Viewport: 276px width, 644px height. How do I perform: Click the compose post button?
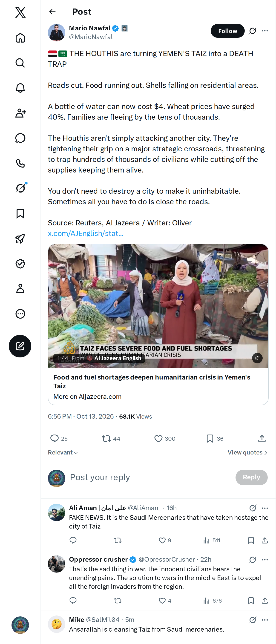click(x=20, y=346)
